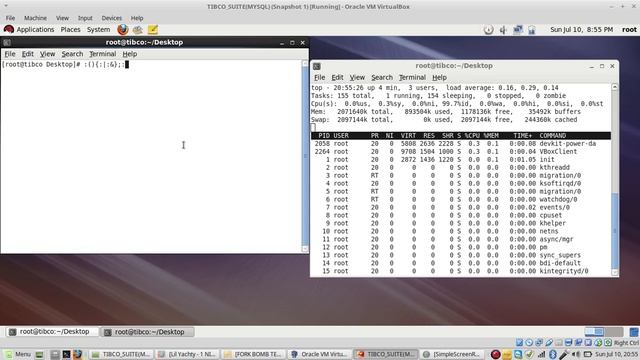Open host Menu button in bottom taskbar
Screen dimensions: 640x360
[18, 354]
